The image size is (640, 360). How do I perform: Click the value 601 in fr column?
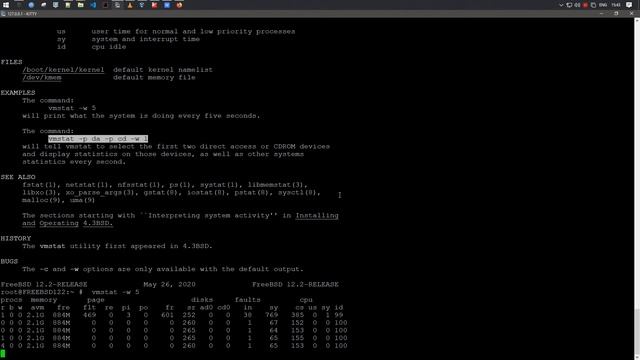[x=167, y=315]
